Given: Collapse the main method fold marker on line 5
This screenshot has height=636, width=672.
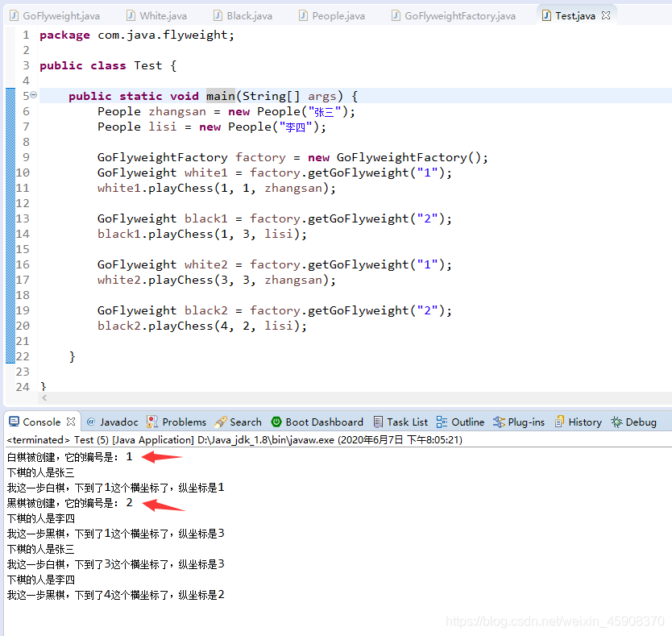Looking at the screenshot, I should pyautogui.click(x=33, y=95).
